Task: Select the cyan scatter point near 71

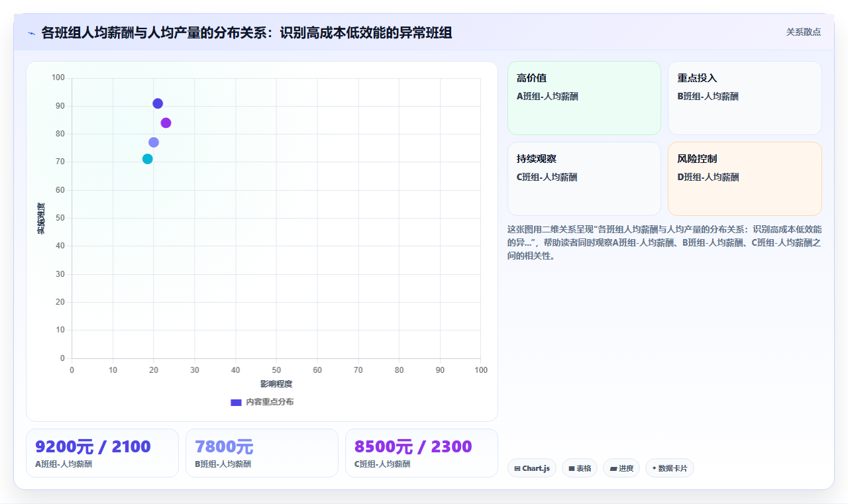Action: click(147, 159)
